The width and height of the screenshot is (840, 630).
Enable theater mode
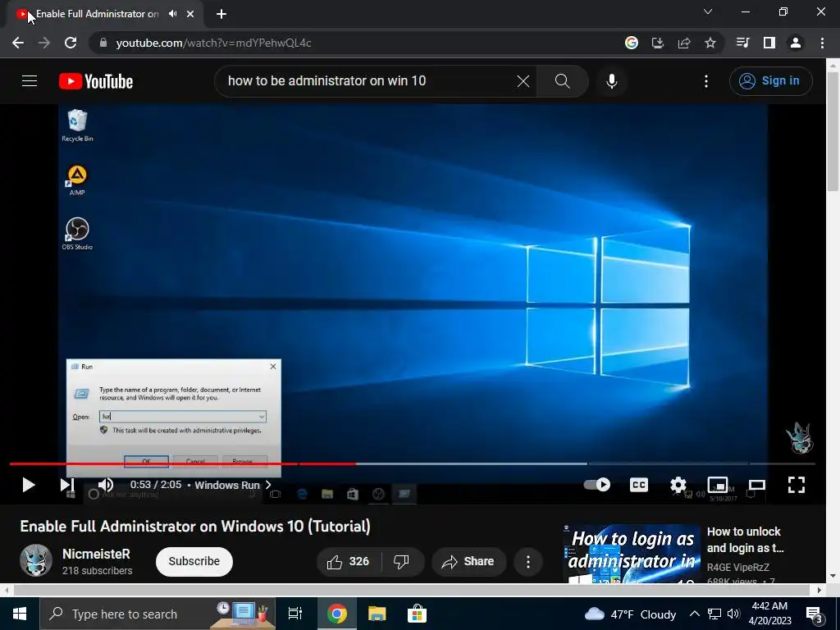[757, 485]
